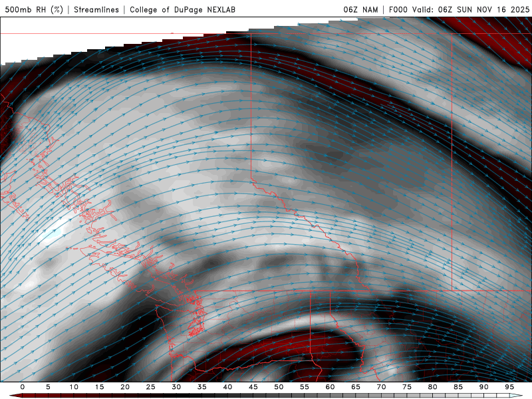Click the colorbar tick label '15'
The height and width of the screenshot is (399, 532).
[x=99, y=387]
